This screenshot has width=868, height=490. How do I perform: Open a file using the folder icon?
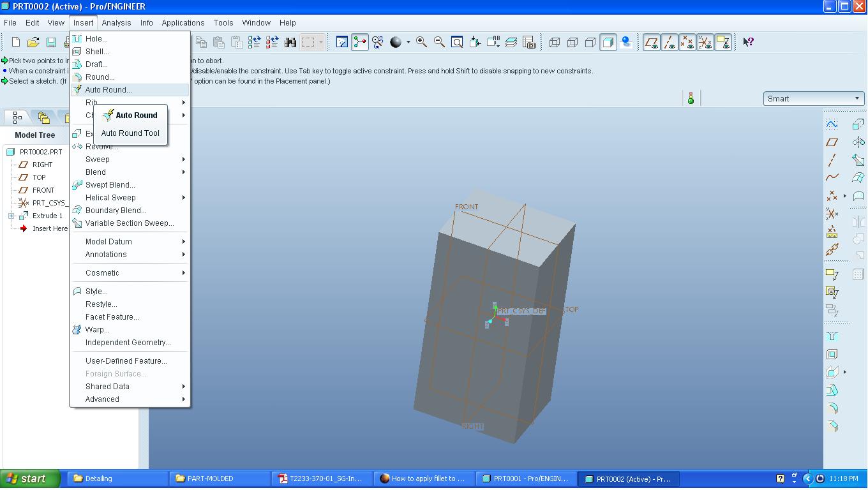coord(33,42)
